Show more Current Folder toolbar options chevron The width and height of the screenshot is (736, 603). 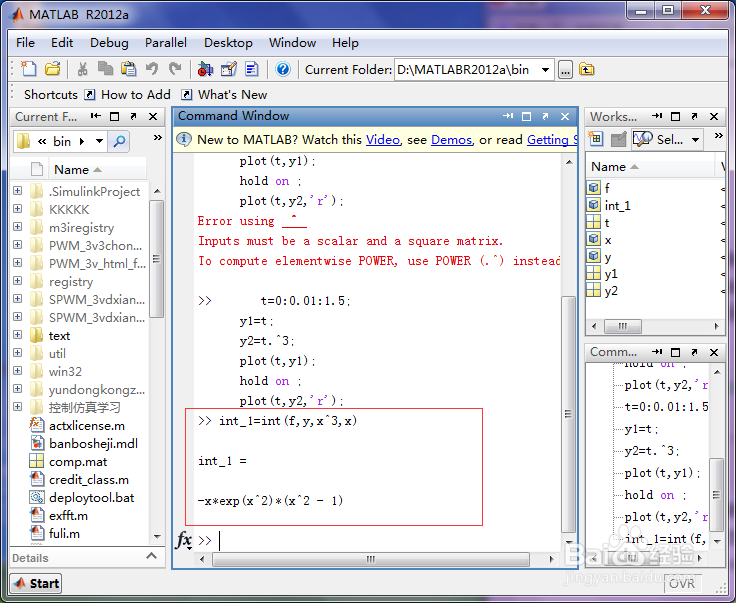click(x=158, y=137)
